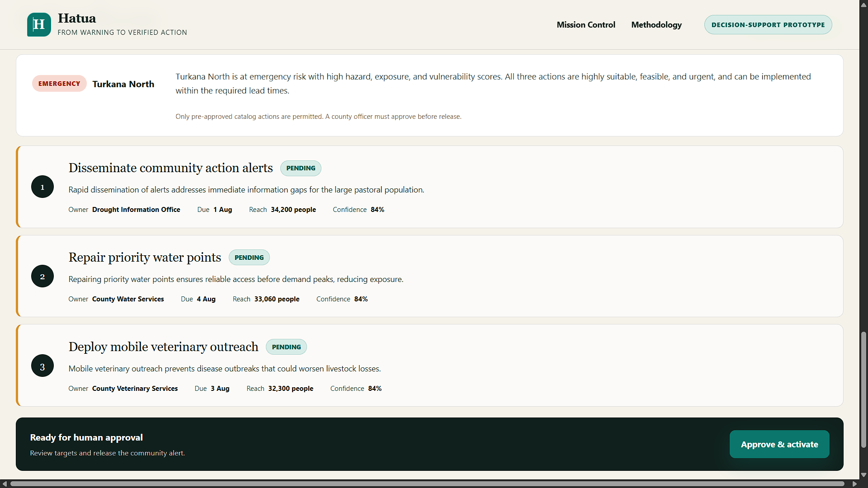Click the rapid dissemination of alerts description
Screen dimensions: 868x488
click(x=246, y=190)
